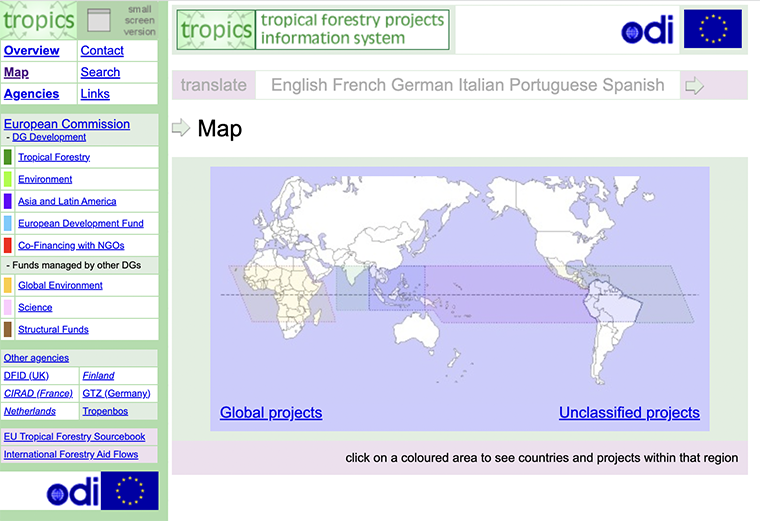This screenshot has height=521, width=760.
Task: Click light blue swatch beside European Development Fund
Action: tap(8, 223)
